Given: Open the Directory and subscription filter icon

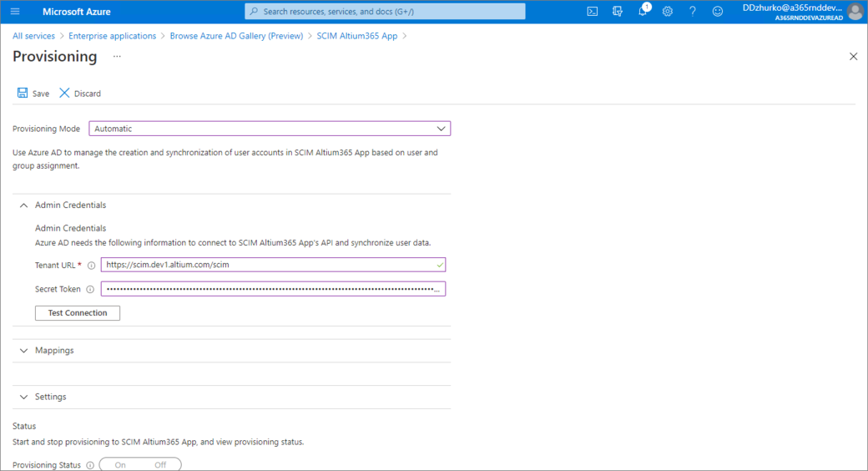Looking at the screenshot, I should [618, 12].
